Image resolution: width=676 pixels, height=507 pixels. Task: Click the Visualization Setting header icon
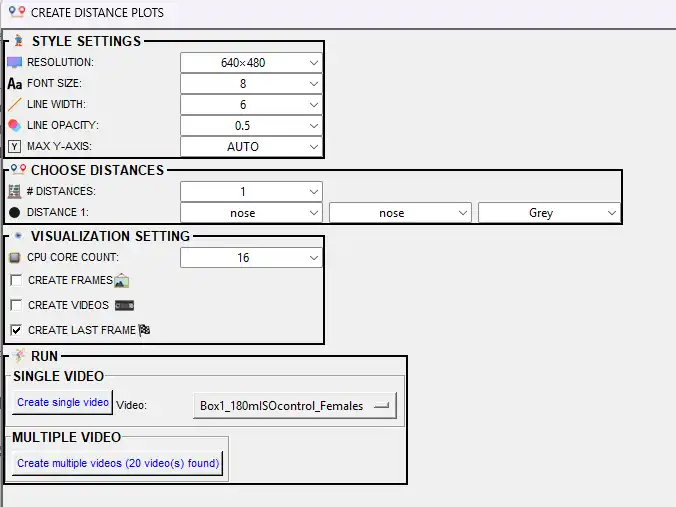[x=18, y=235]
